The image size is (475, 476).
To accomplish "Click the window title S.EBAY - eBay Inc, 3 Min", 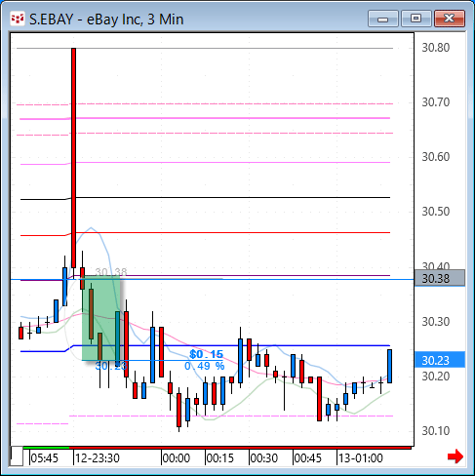I will coord(106,20).
